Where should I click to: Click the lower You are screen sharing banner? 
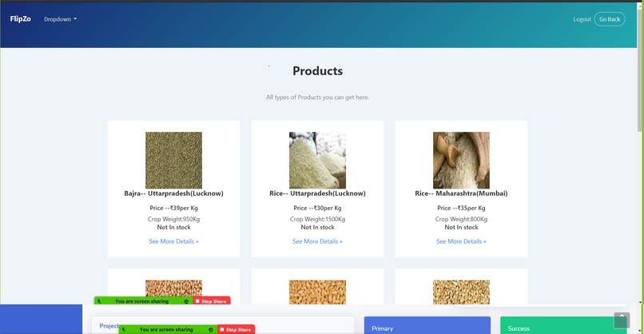[x=166, y=329]
